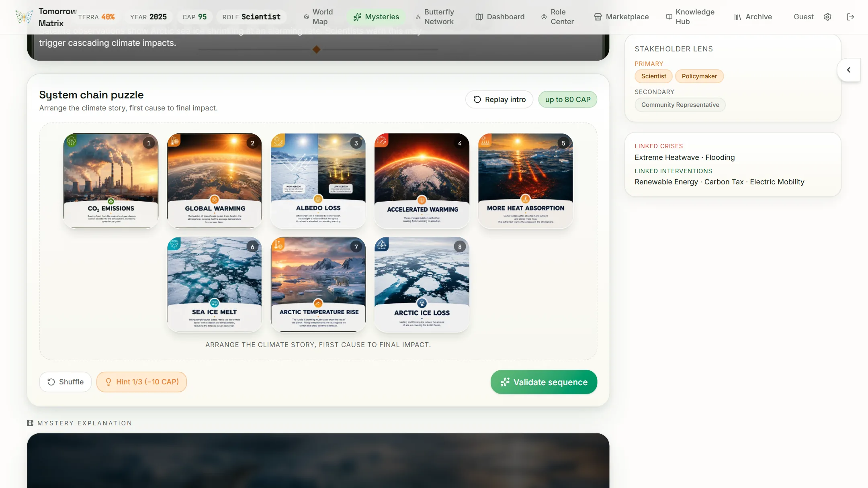Click the corner icon on Albedo Loss card
Screen dimensions: 868x488
click(x=278, y=141)
